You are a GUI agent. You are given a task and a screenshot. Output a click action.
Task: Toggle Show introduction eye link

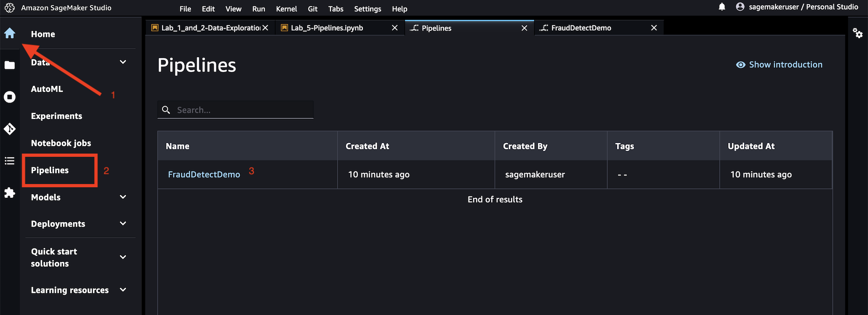(x=779, y=65)
